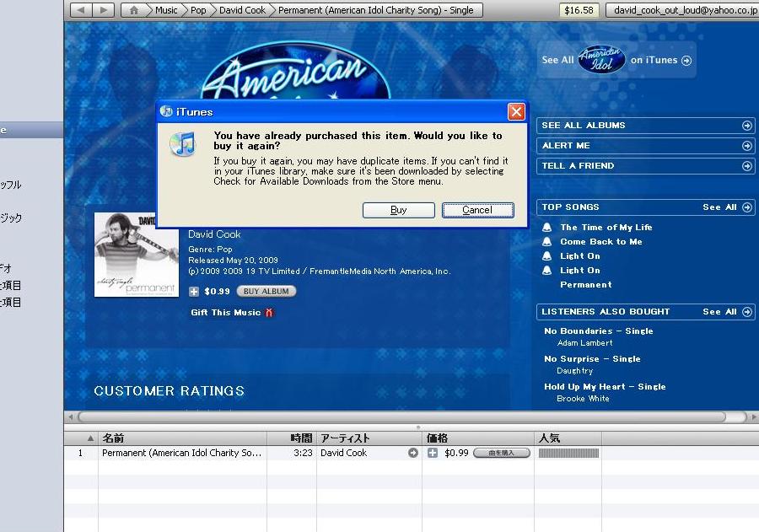Image resolution: width=759 pixels, height=532 pixels.
Task: Click the bell icon beside Come Back to Me
Action: pyautogui.click(x=547, y=242)
